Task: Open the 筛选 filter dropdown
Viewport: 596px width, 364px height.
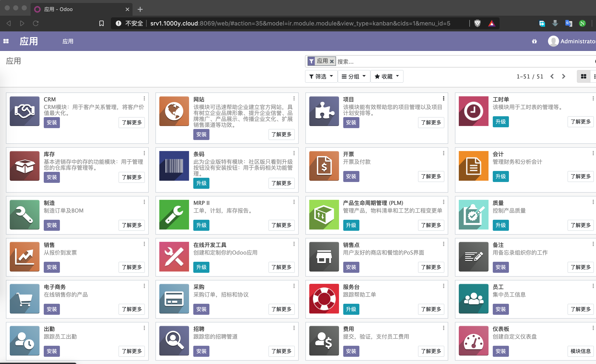Action: 321,76
